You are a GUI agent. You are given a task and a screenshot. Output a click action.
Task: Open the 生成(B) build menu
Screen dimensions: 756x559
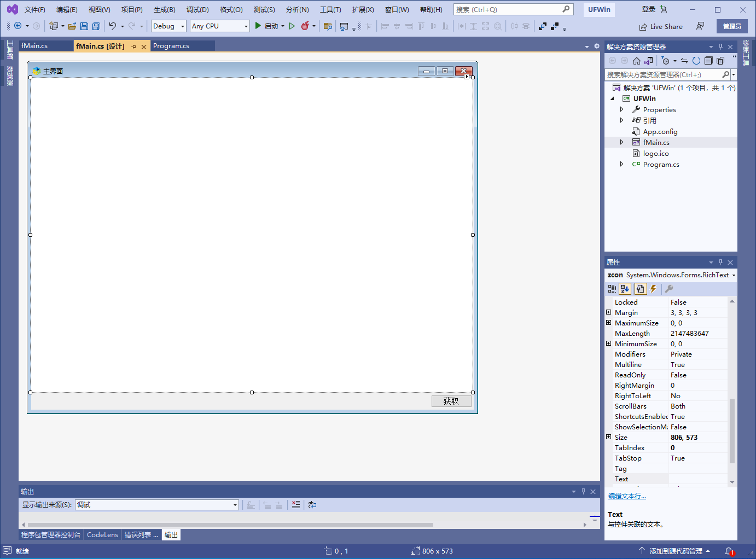[164, 10]
